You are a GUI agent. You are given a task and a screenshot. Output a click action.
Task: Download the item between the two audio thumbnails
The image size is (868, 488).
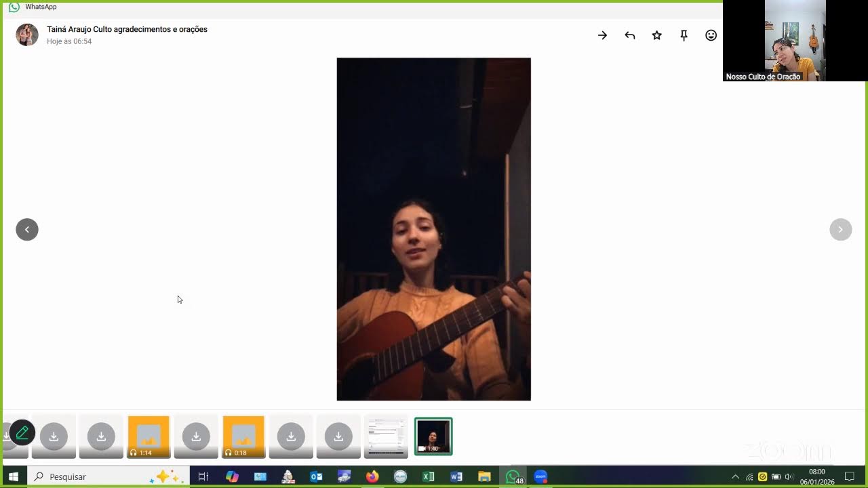click(196, 436)
